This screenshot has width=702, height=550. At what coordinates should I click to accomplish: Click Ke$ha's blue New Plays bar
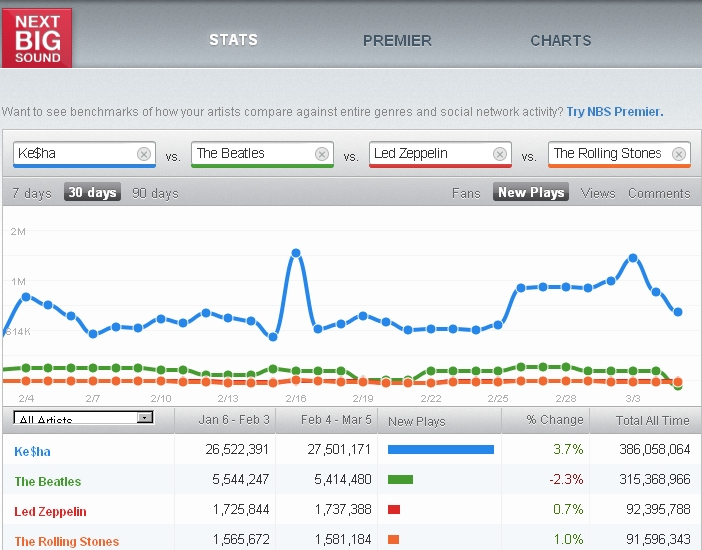click(x=440, y=450)
